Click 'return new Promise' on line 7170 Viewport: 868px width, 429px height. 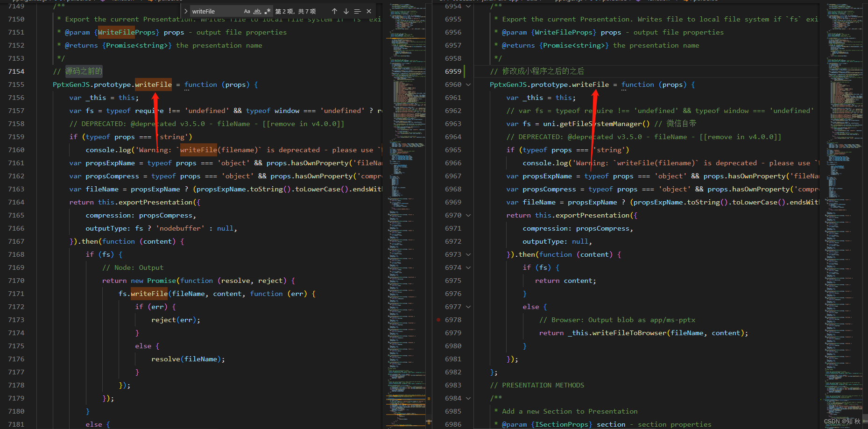(139, 281)
